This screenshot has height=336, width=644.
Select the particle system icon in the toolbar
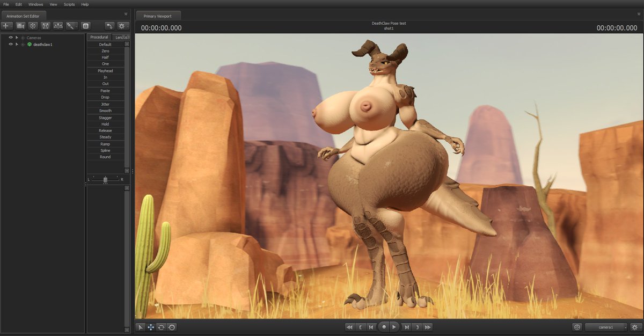point(58,26)
